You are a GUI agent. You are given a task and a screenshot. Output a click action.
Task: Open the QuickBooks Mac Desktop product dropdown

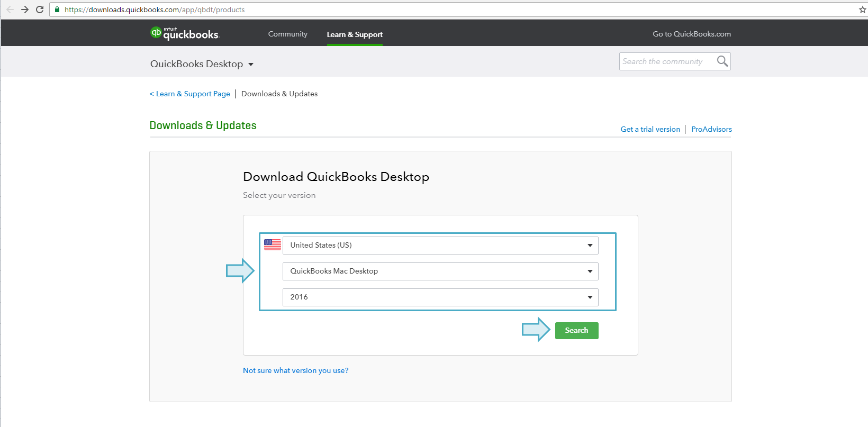[440, 271]
